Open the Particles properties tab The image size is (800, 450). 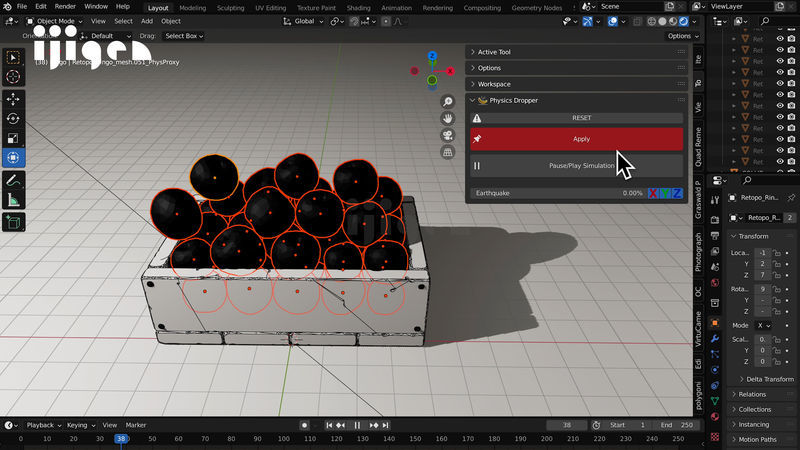tap(715, 354)
